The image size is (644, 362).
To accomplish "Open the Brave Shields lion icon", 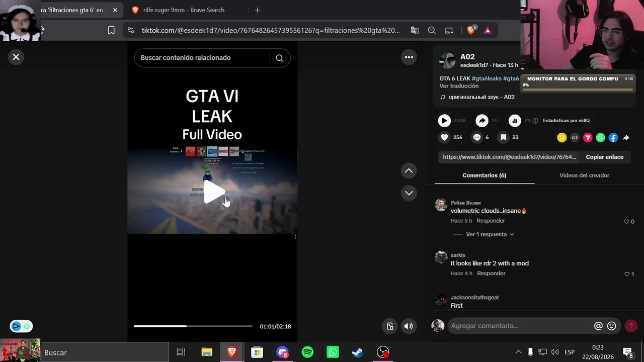I will click(471, 30).
